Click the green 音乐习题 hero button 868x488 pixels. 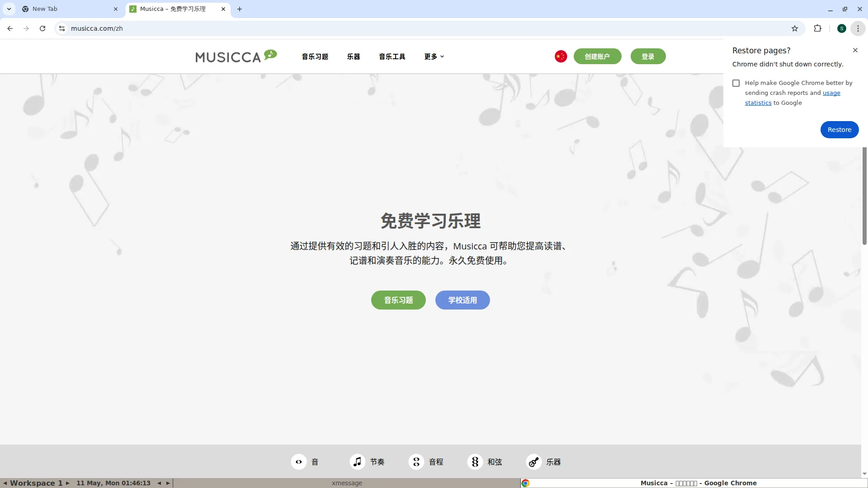[398, 300]
